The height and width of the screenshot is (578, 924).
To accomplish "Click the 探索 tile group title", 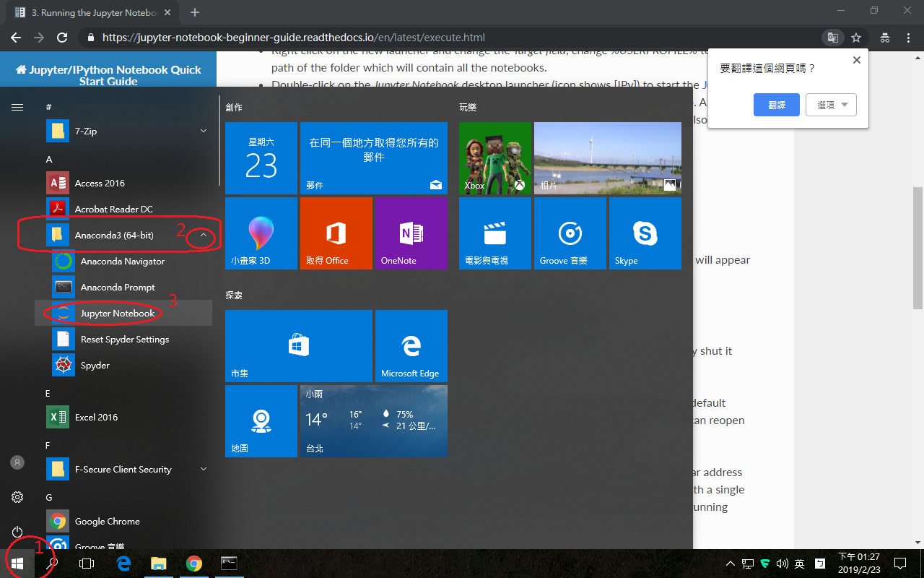I will (234, 296).
